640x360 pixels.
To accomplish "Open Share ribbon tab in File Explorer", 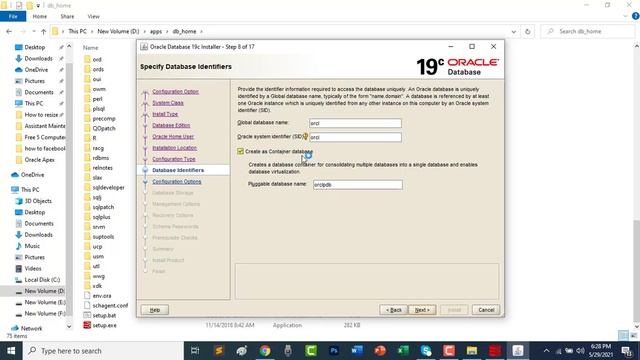I will click(67, 16).
